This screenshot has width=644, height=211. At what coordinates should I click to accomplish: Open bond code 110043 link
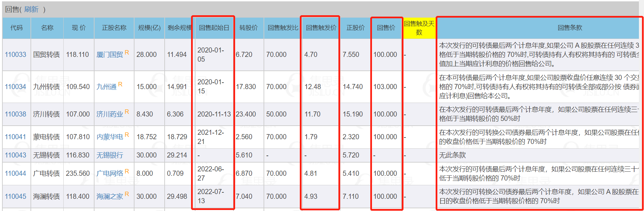click(x=15, y=155)
